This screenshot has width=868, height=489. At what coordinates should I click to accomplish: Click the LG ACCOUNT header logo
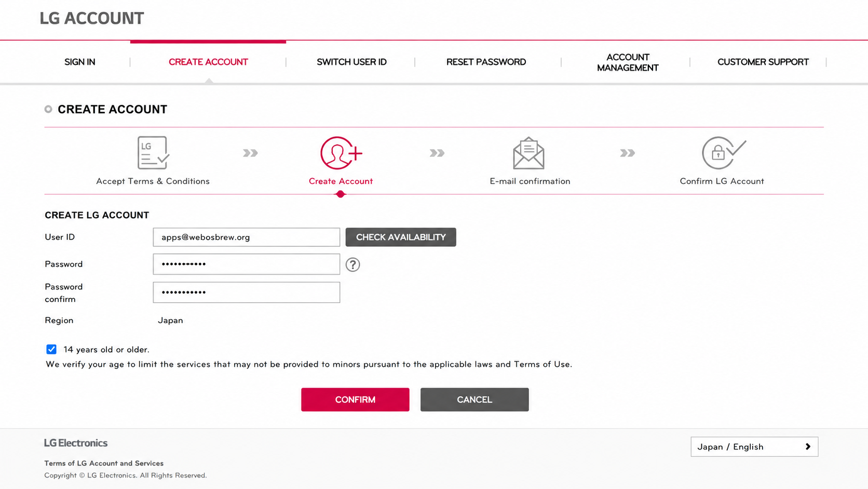tap(92, 18)
